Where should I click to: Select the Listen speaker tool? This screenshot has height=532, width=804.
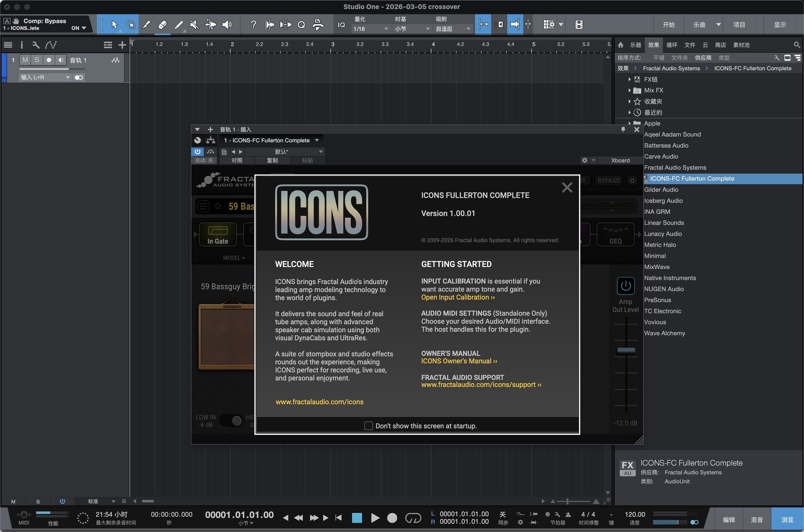coord(227,25)
